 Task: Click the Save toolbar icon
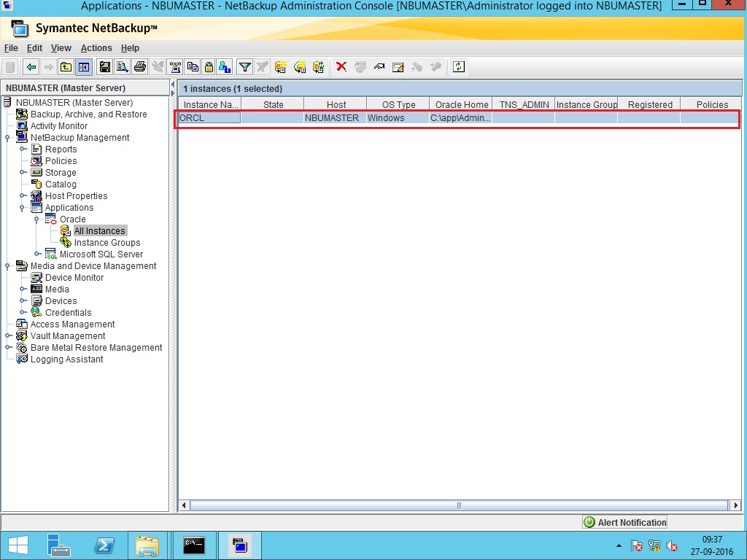[x=104, y=66]
